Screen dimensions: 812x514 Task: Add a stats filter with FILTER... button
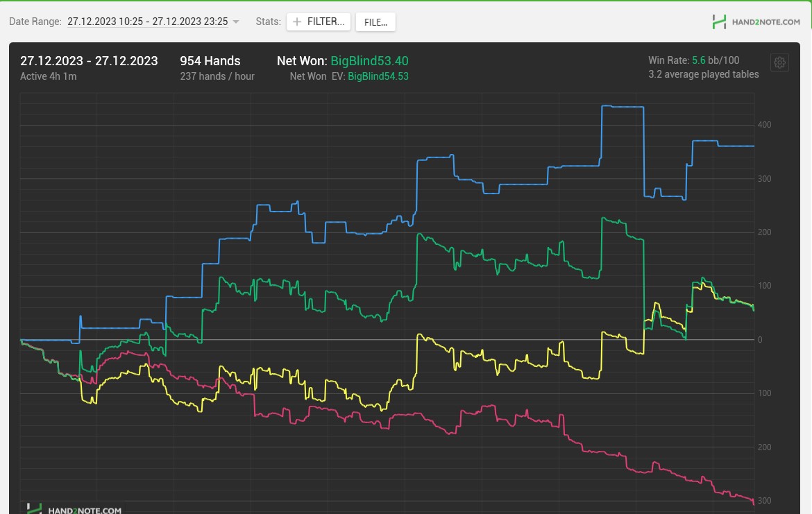[319, 22]
